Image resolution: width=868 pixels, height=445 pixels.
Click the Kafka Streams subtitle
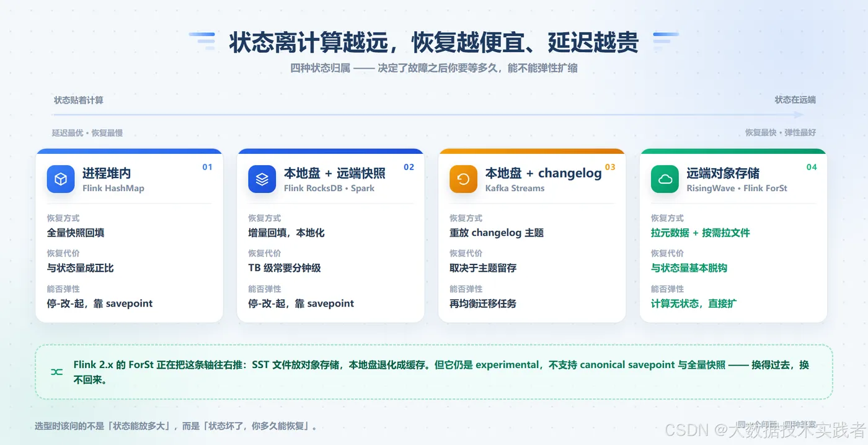pyautogui.click(x=515, y=188)
